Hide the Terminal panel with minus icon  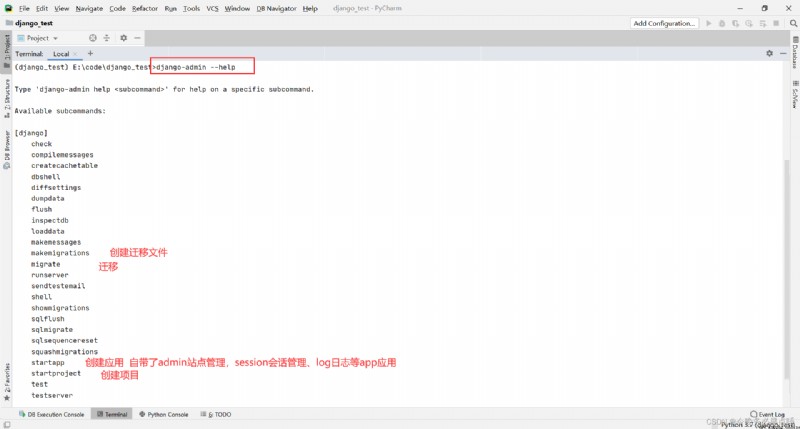(x=783, y=53)
